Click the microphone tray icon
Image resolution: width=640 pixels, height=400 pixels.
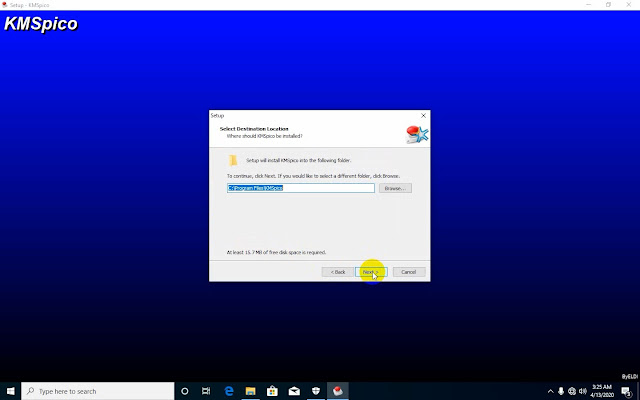pos(561,391)
